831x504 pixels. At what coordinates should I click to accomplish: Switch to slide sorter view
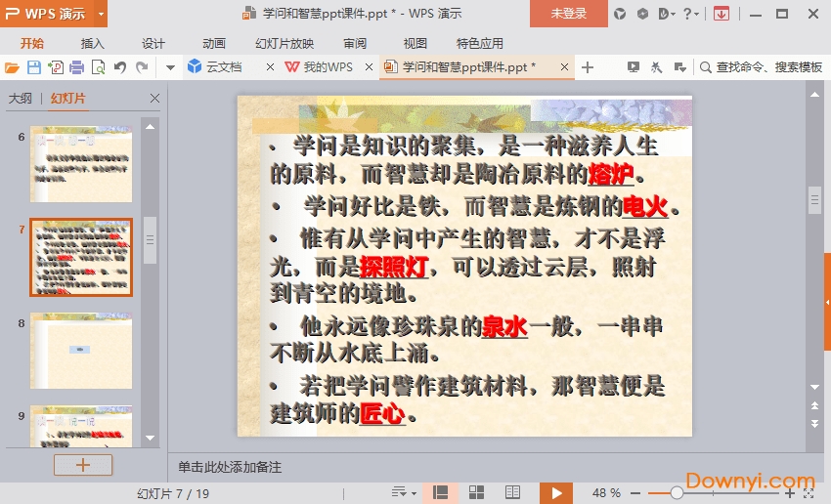tap(477, 493)
